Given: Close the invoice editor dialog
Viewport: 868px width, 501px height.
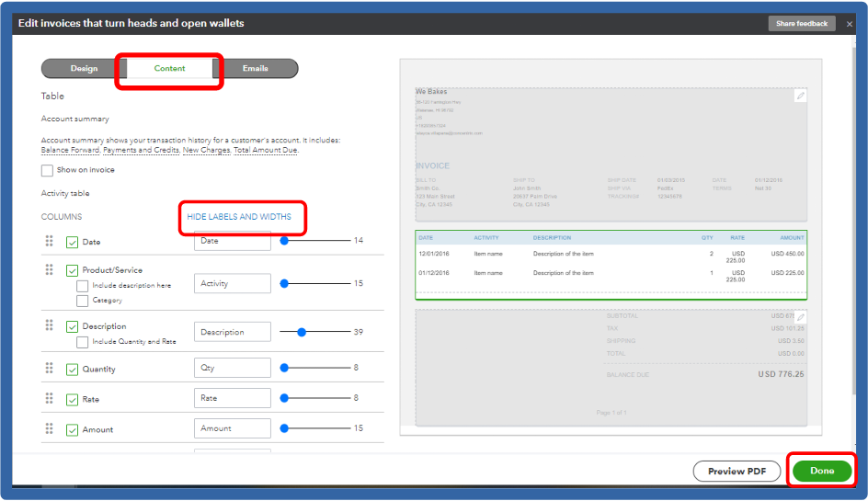Looking at the screenshot, I should [x=850, y=24].
